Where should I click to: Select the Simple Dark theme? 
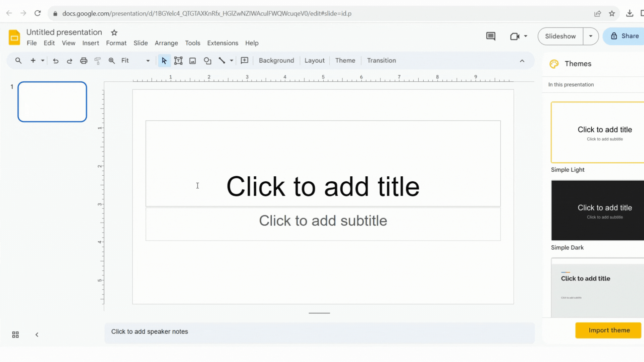point(598,210)
